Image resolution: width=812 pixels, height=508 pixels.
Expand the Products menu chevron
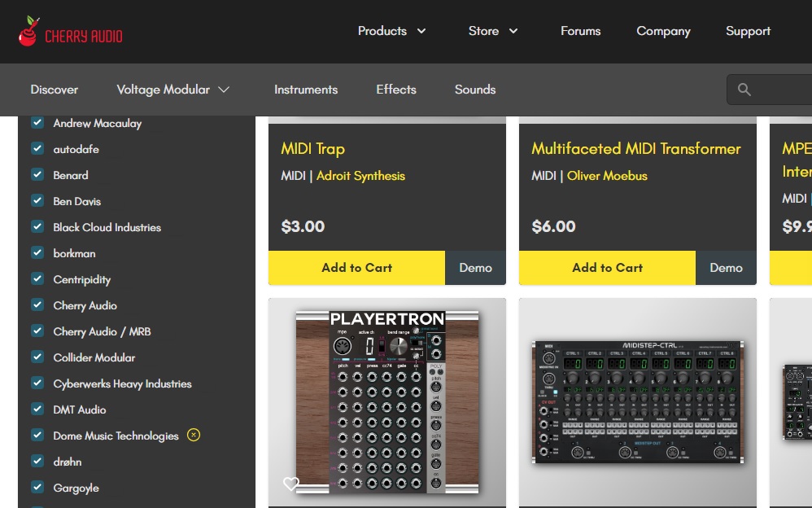[x=421, y=31]
